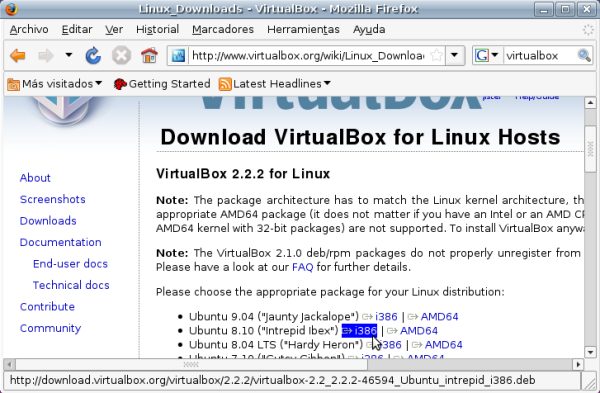Click the VirtualBox logo image in sidebar
600x393 pixels.
coord(64,111)
